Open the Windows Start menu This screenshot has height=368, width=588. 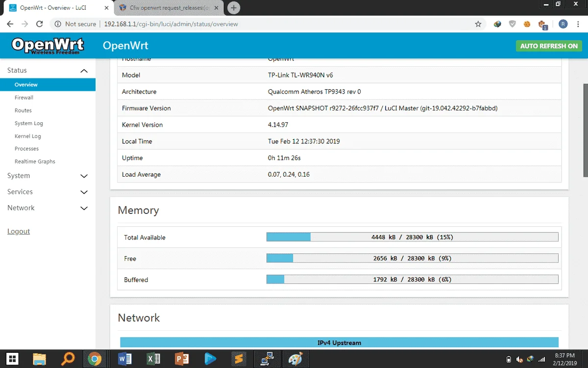tap(13, 359)
